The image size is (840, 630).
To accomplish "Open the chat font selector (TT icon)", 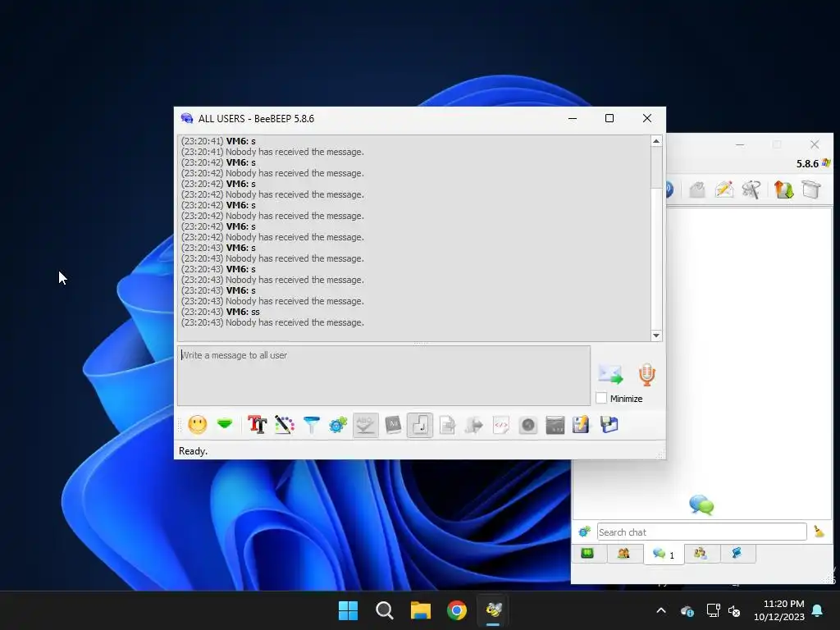I will [x=257, y=425].
